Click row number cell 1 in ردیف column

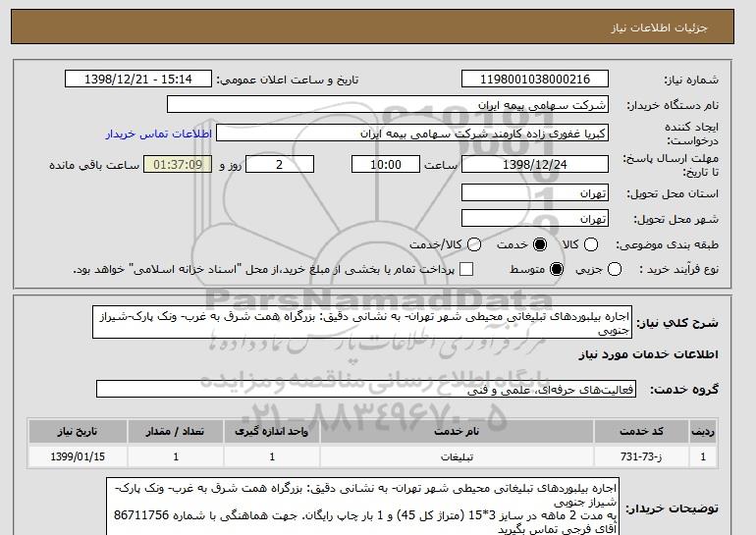pyautogui.click(x=702, y=456)
